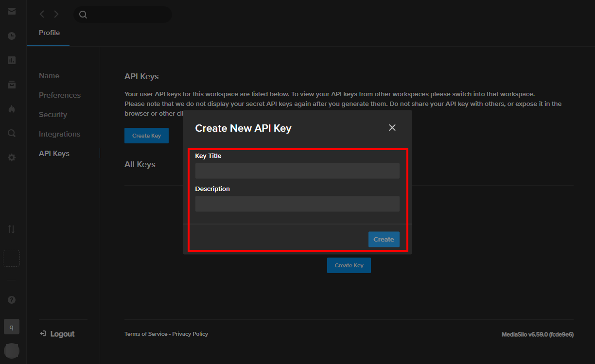Click the 'q' workspace tile
The image size is (595, 364).
tap(12, 327)
